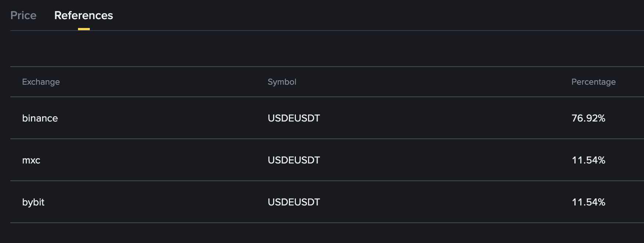Select the bybit exchange name

(33, 202)
